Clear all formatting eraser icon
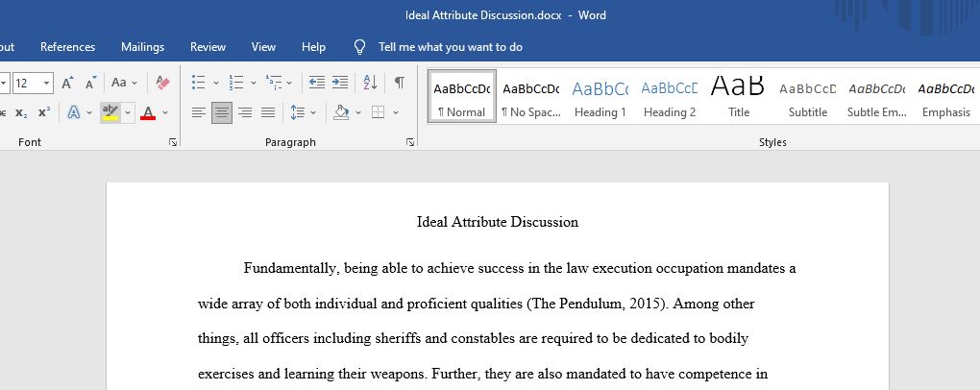980x390 pixels. [162, 83]
